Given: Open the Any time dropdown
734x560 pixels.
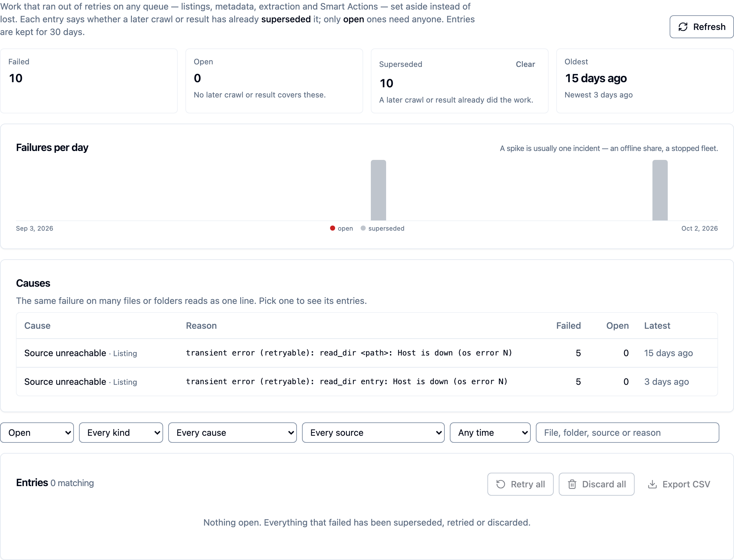Looking at the screenshot, I should tap(490, 433).
